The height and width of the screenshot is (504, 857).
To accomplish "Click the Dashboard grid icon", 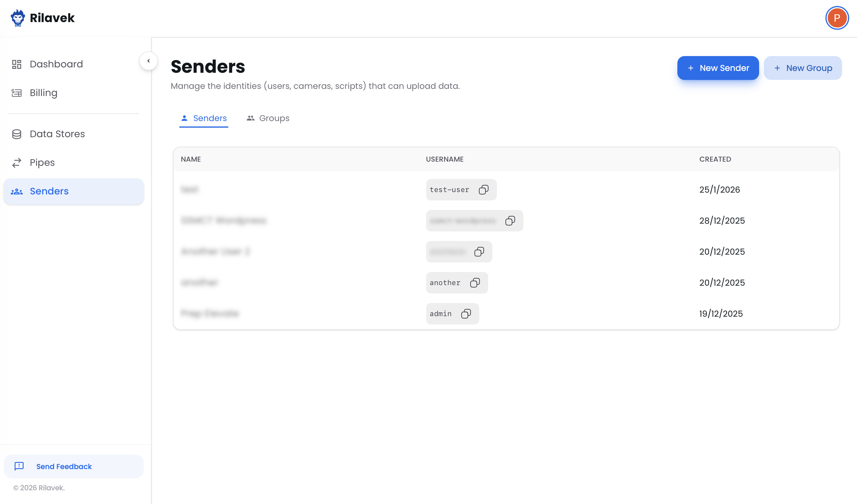I will 17,64.
